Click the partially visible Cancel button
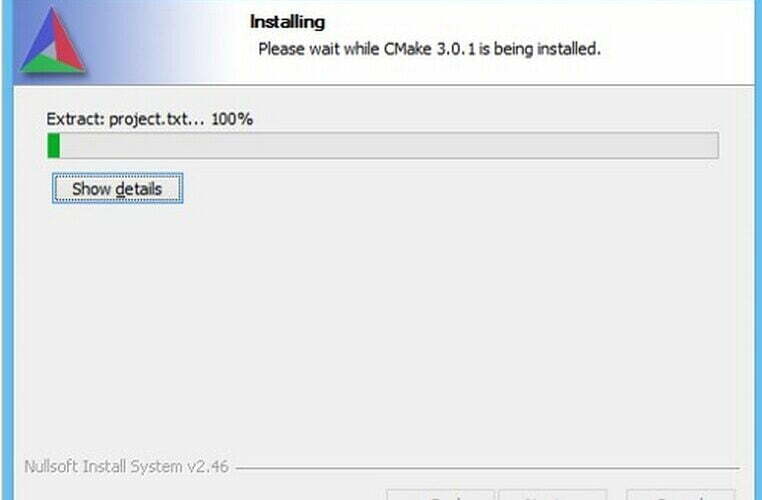762x500 pixels. coord(680,495)
